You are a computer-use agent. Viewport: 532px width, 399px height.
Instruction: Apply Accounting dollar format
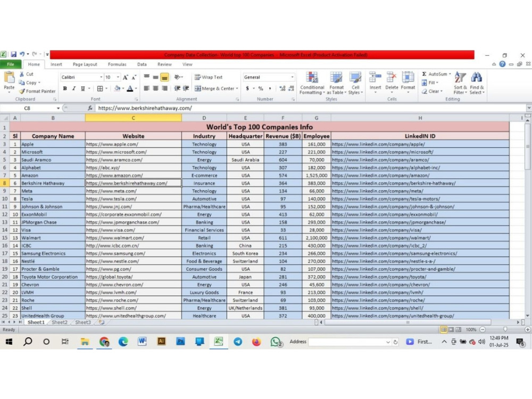[247, 88]
